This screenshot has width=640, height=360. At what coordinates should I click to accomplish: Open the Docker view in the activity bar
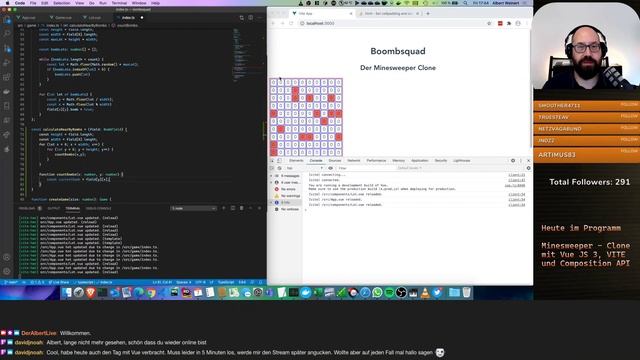click(7, 92)
